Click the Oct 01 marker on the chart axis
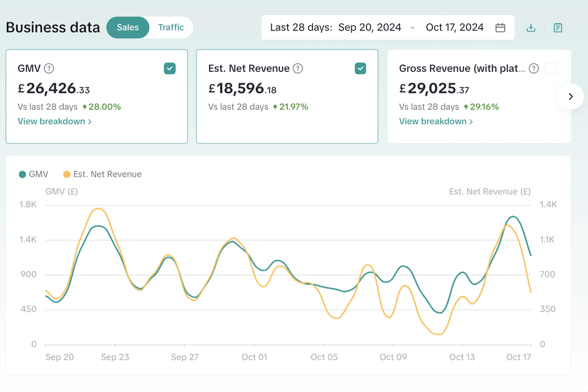 point(254,357)
